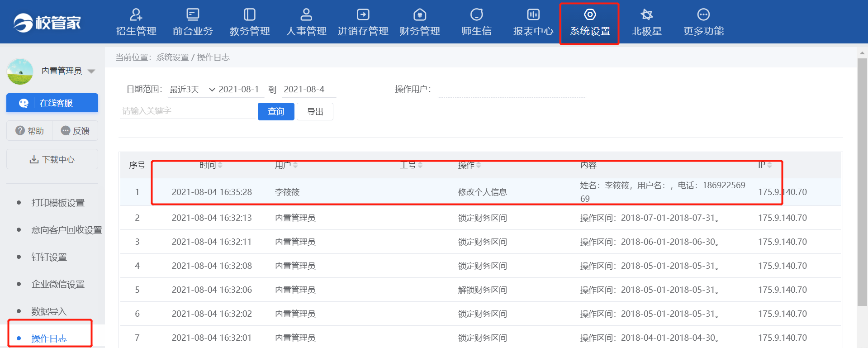
Task: Select 操作日志 in sidebar
Action: pos(49,338)
